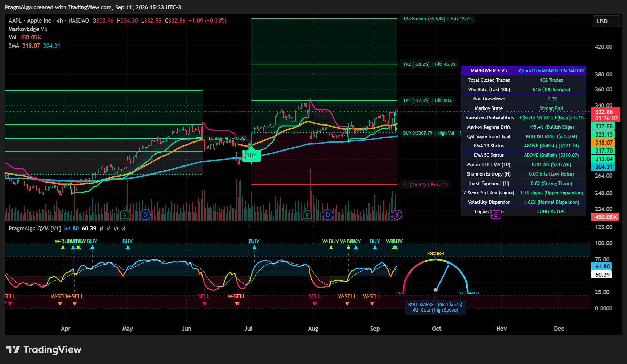Click the ABOVE (Bullish) ($318.07) value
This screenshot has width=627, height=364.
(x=551, y=155)
